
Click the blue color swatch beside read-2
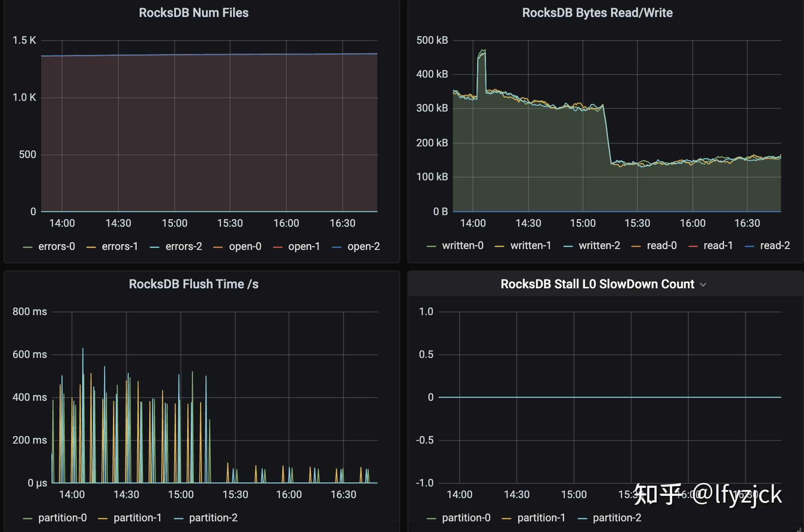click(x=749, y=246)
